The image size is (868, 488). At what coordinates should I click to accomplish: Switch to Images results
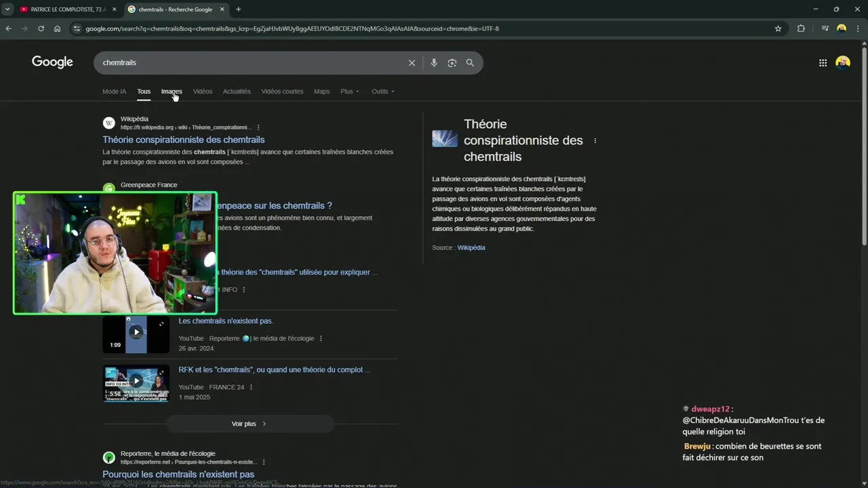(172, 91)
